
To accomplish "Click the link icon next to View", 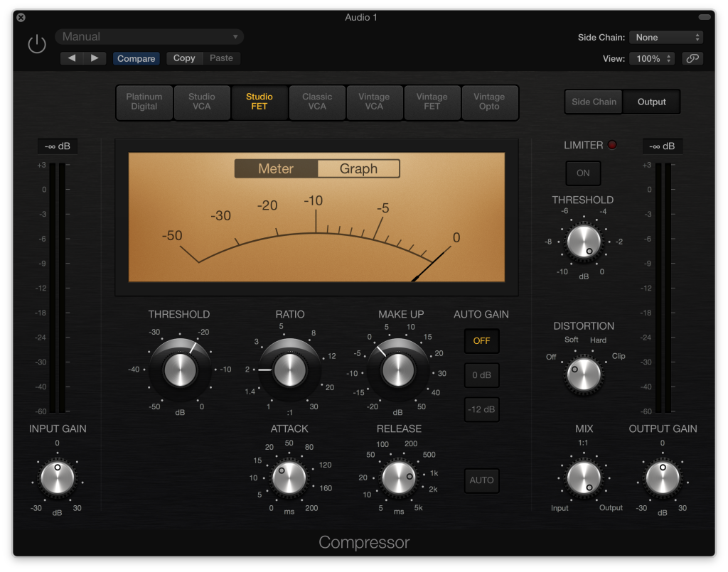I will pyautogui.click(x=692, y=58).
